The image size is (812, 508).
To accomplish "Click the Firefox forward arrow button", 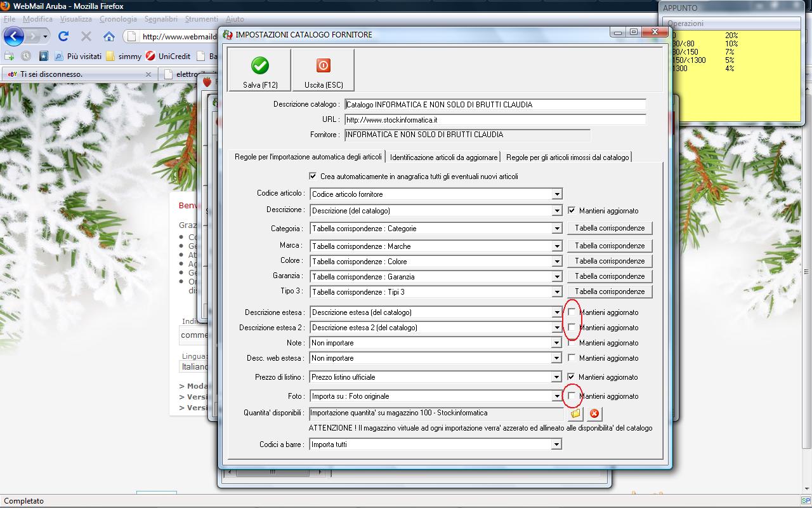I will (32, 36).
